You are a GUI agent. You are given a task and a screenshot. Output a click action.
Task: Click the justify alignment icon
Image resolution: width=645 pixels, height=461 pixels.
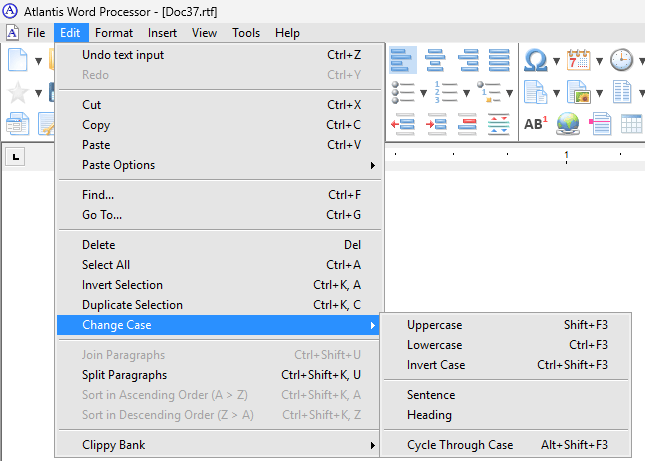(x=499, y=60)
